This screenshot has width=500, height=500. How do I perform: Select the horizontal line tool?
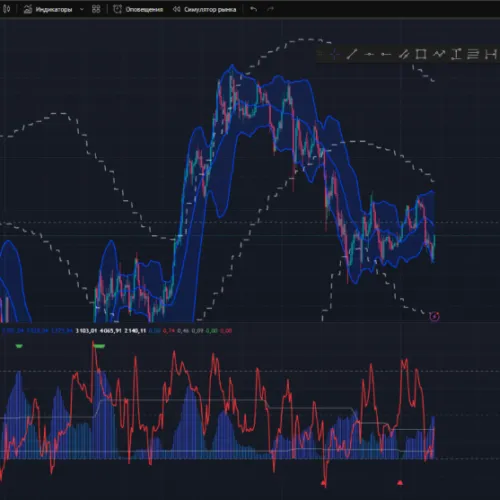(369, 54)
